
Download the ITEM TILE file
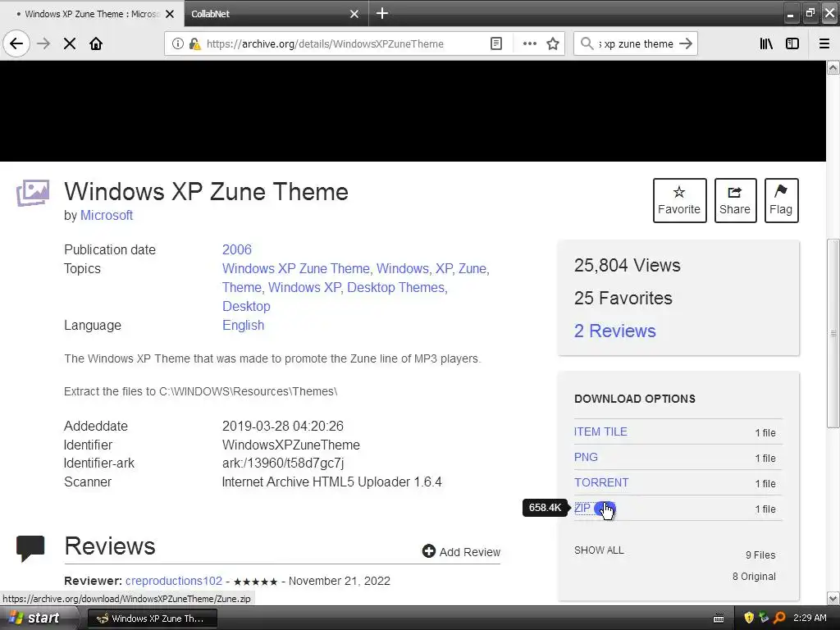600,431
